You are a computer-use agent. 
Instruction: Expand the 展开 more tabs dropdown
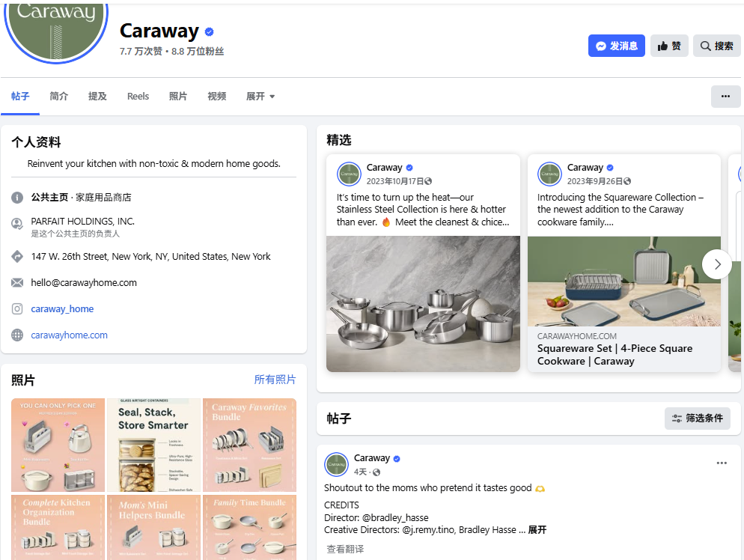260,97
